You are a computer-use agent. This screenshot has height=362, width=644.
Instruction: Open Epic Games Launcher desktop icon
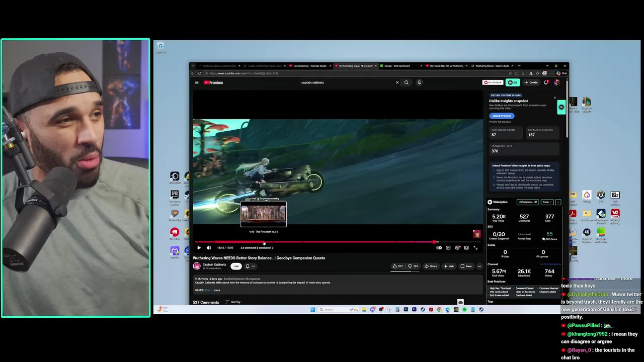click(175, 196)
